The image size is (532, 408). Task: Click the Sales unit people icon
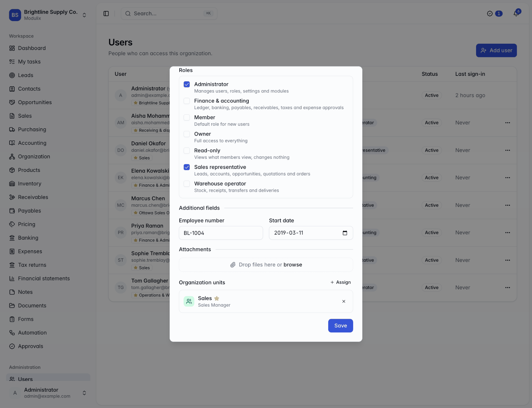pos(189,302)
